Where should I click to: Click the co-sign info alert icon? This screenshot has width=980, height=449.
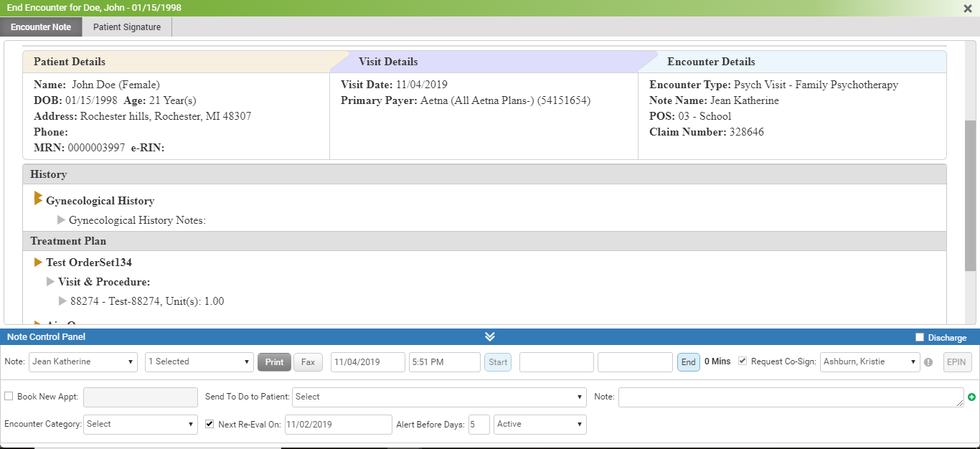click(x=928, y=362)
